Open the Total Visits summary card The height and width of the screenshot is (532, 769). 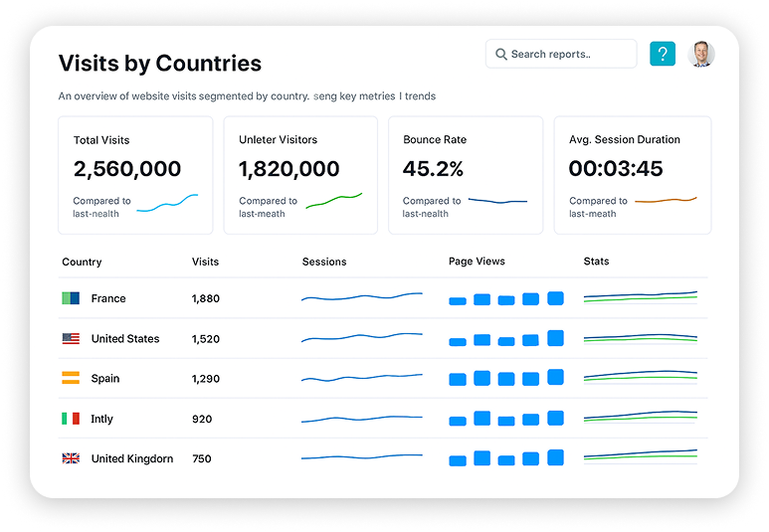tap(135, 175)
